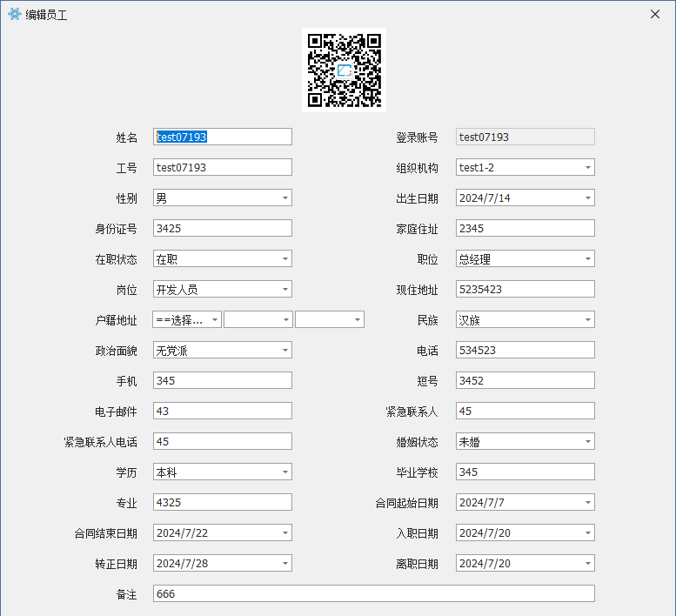Open the 合同结束日期 date picker
Viewport: 676px width, 616px height.
click(223, 532)
